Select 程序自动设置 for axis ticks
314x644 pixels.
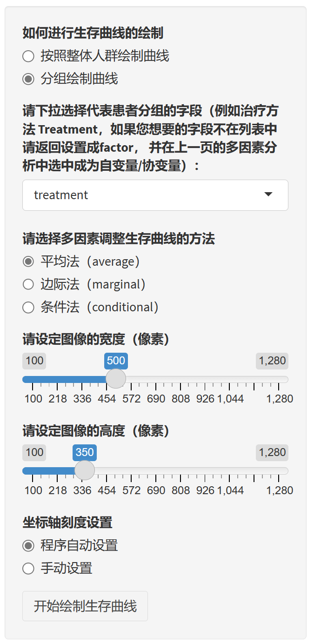[x=28, y=545]
